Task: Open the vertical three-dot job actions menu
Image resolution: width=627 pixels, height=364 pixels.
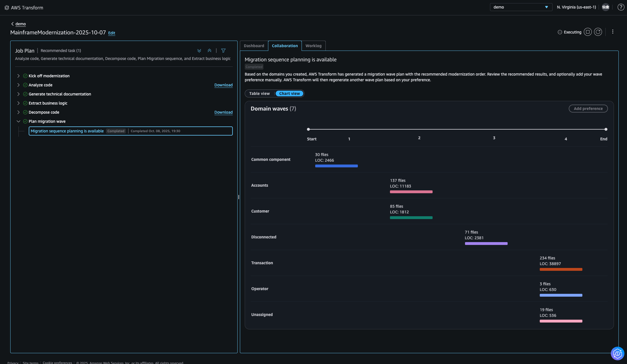Action: (x=613, y=32)
